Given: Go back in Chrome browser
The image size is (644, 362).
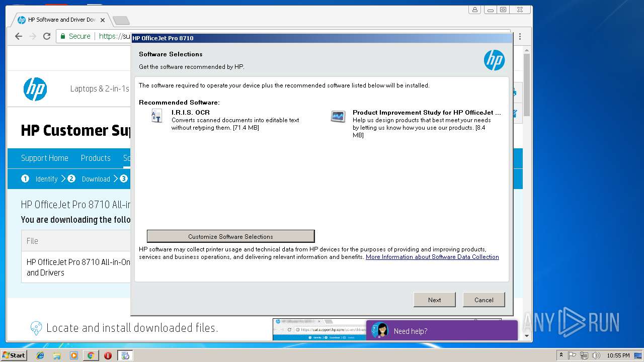Looking at the screenshot, I should click(19, 36).
